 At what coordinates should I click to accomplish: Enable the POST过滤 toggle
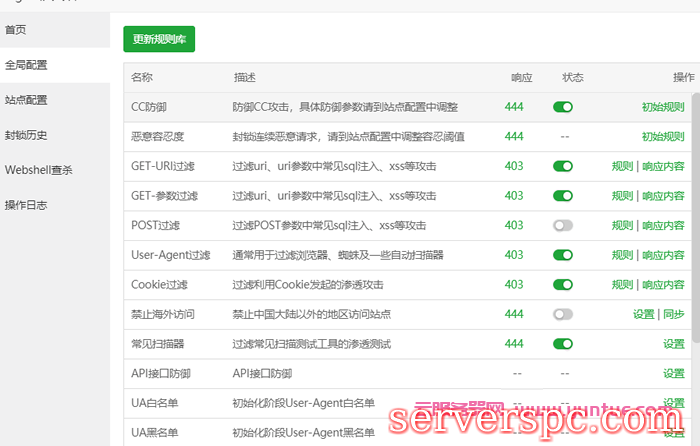tap(563, 226)
